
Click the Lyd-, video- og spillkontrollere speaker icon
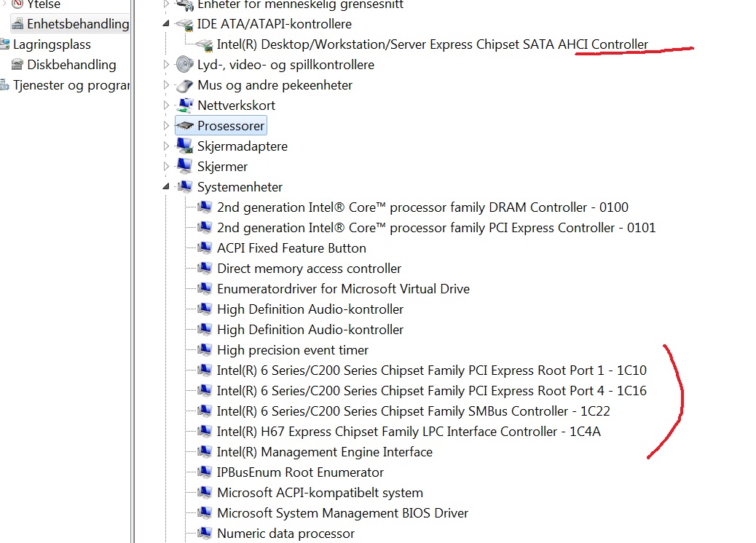184,64
